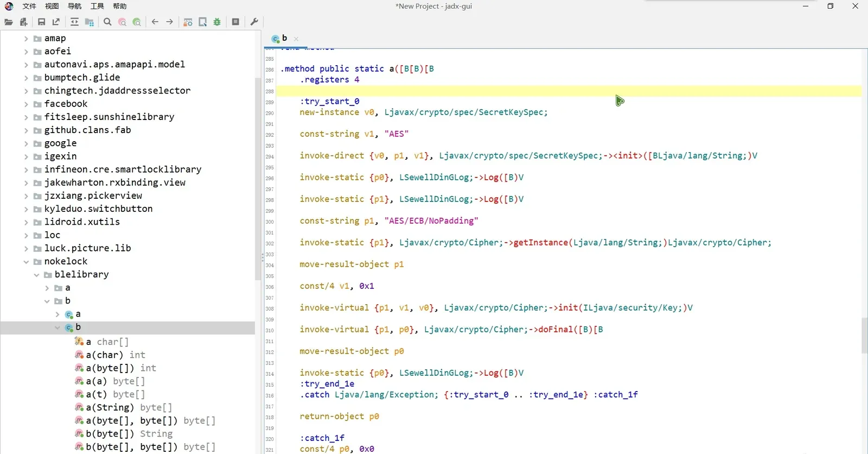
Task: Show the log viewer icon
Action: coord(235,22)
